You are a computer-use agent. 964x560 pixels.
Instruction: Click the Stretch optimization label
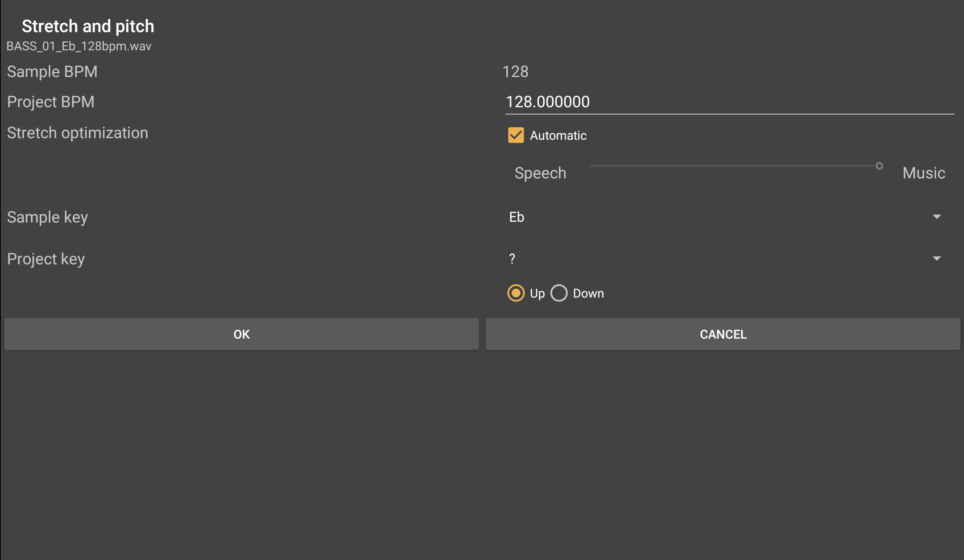tap(77, 133)
